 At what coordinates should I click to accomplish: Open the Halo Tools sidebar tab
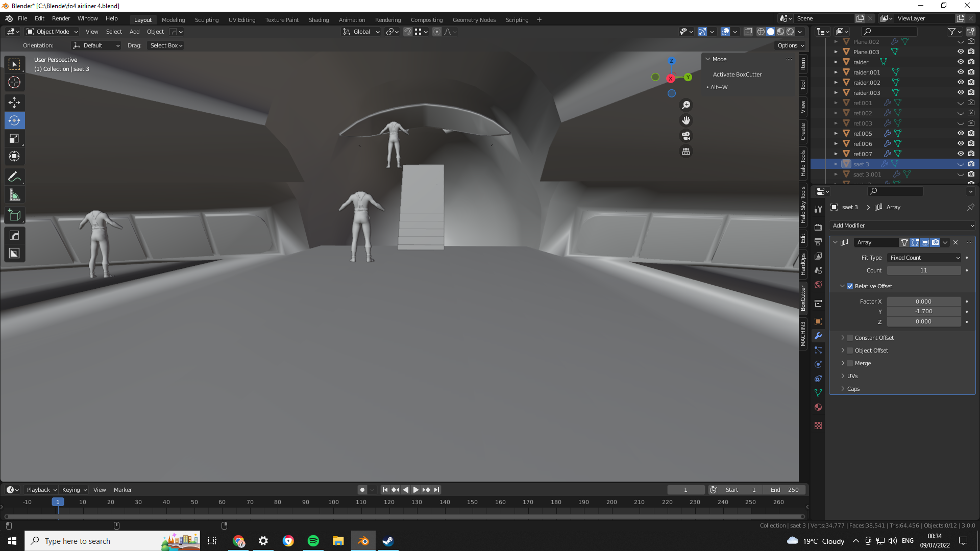(x=803, y=163)
